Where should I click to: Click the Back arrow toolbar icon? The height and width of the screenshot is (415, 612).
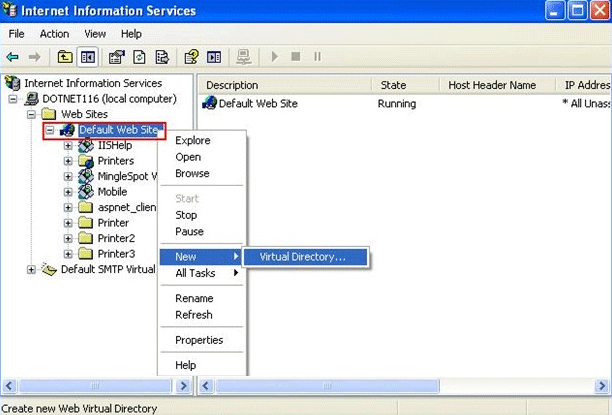(x=12, y=57)
